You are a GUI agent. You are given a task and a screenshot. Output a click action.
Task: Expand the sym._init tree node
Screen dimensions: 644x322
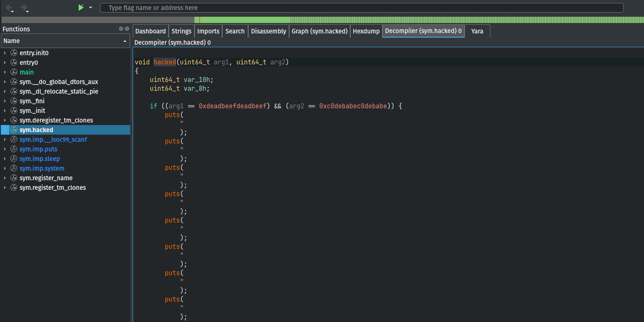point(5,111)
